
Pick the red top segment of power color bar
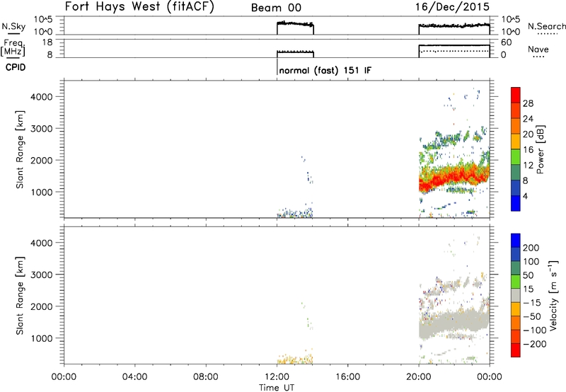(516, 95)
